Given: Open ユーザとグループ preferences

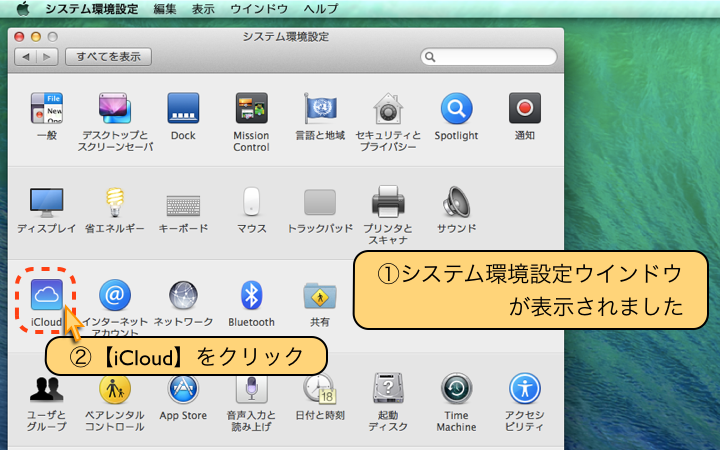Looking at the screenshot, I should (x=46, y=389).
